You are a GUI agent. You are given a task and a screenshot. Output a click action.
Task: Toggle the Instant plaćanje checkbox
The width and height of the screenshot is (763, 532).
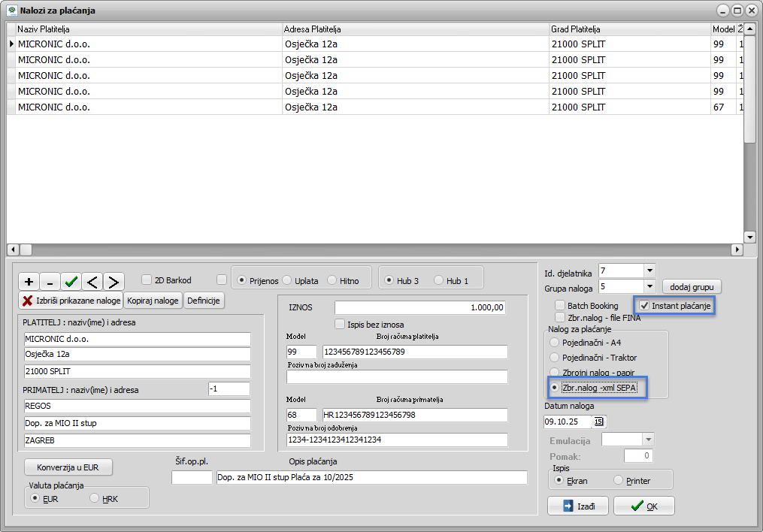pyautogui.click(x=644, y=306)
